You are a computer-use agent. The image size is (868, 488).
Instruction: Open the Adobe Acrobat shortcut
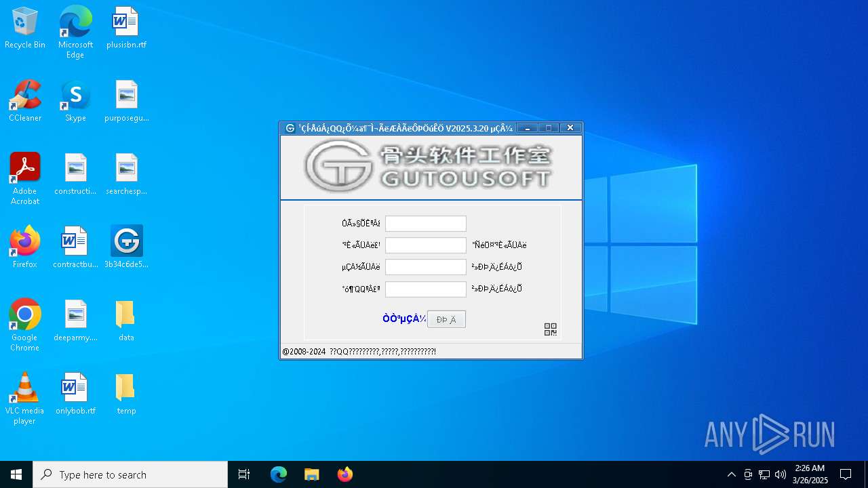tap(25, 178)
